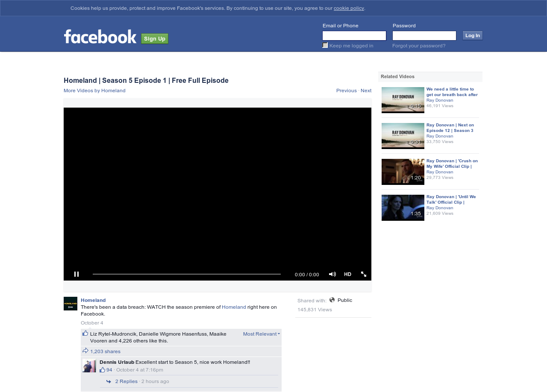
Task: View the 1,203 shares
Action: pos(105,351)
